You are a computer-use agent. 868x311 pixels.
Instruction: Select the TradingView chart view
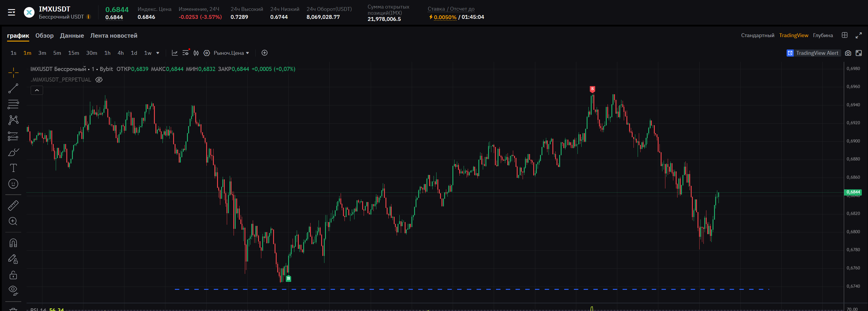coord(793,35)
